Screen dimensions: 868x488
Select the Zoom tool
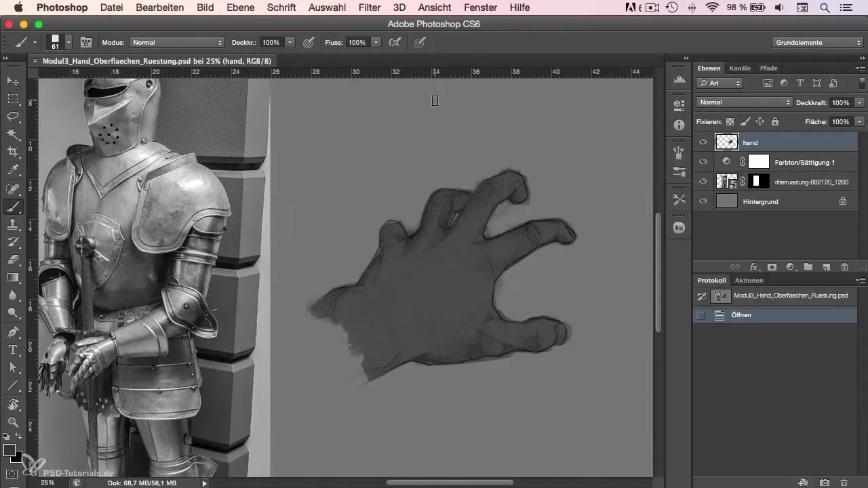pos(12,422)
